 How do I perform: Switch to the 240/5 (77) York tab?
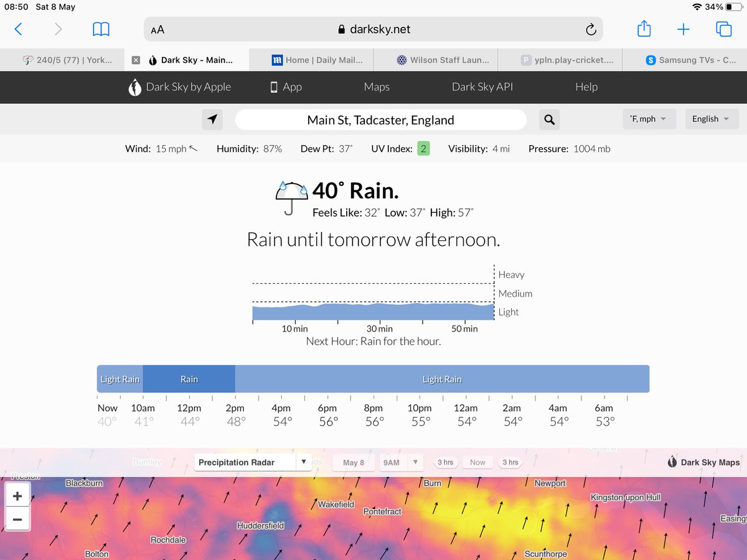[x=62, y=60]
